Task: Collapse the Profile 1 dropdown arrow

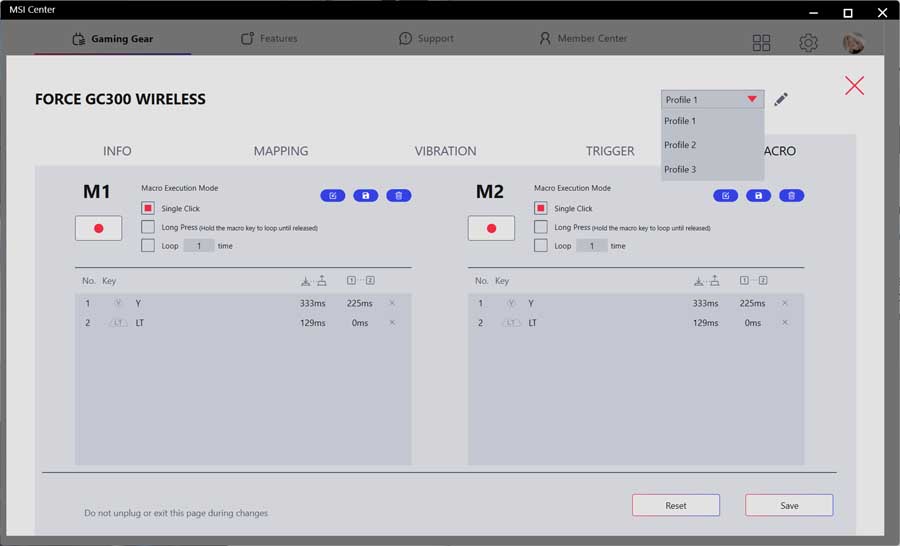Action: point(752,99)
